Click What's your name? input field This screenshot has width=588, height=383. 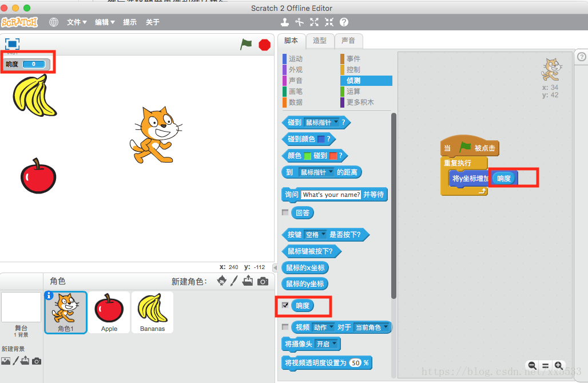331,195
